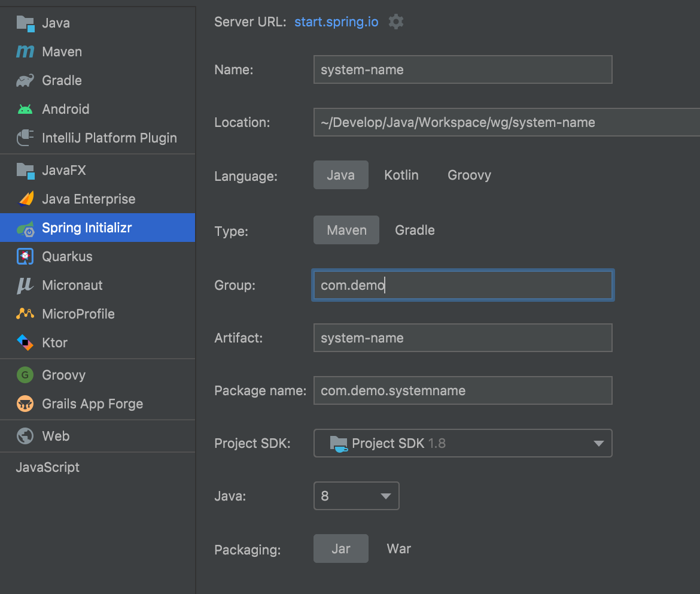Click the Maven 'm' icon

(x=26, y=52)
